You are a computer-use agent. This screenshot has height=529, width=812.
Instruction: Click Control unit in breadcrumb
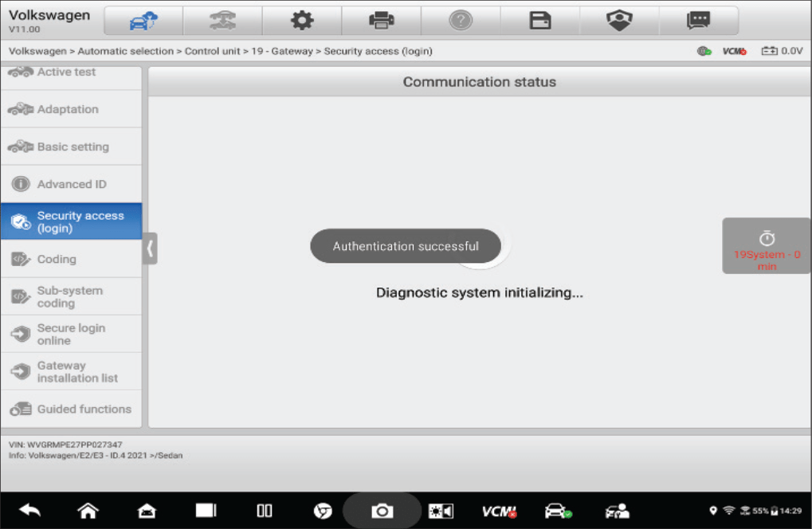pyautogui.click(x=212, y=51)
